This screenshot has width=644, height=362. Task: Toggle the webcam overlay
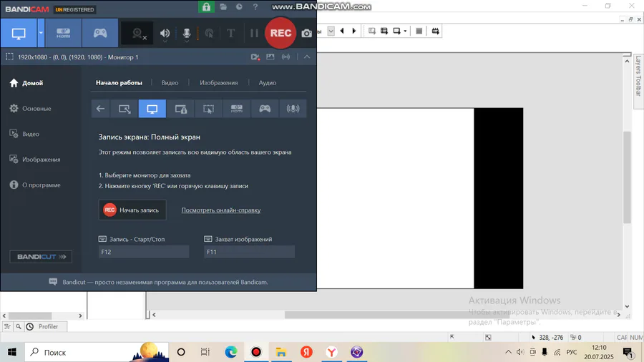coord(138,34)
